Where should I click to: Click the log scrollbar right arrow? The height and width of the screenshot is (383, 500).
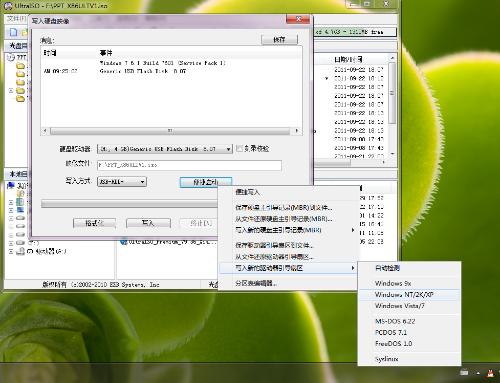(297, 131)
